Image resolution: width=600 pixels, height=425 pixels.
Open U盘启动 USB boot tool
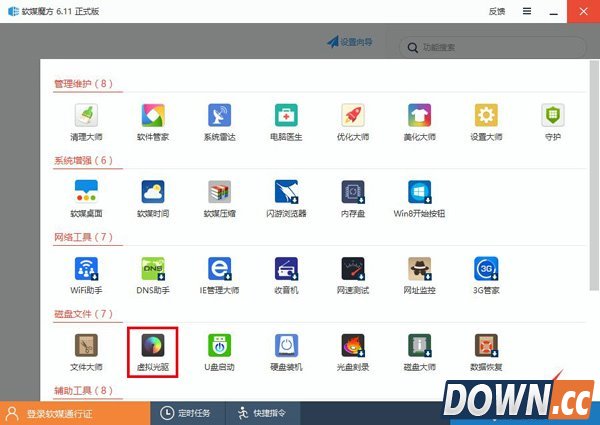pyautogui.click(x=219, y=352)
